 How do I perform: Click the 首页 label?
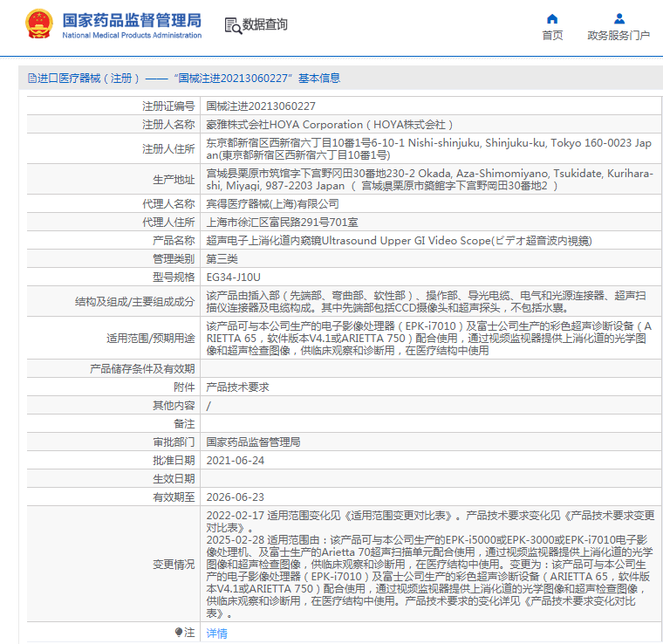[552, 36]
